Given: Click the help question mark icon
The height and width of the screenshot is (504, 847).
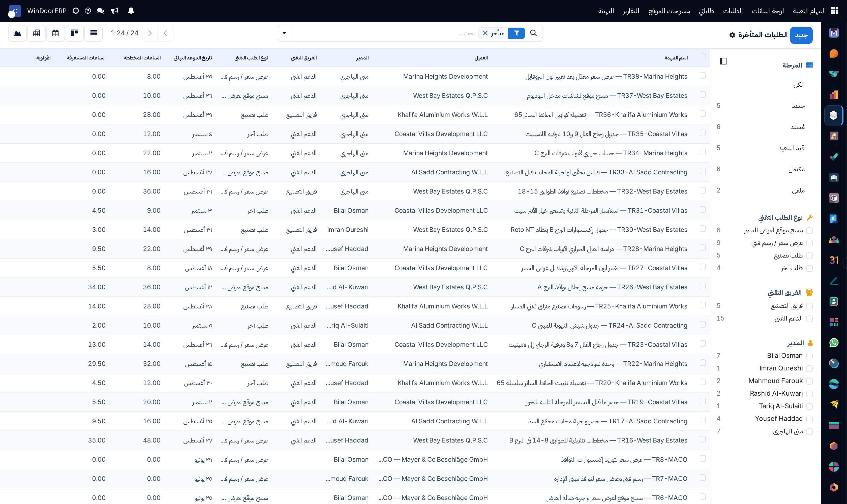Looking at the screenshot, I should [x=88, y=11].
